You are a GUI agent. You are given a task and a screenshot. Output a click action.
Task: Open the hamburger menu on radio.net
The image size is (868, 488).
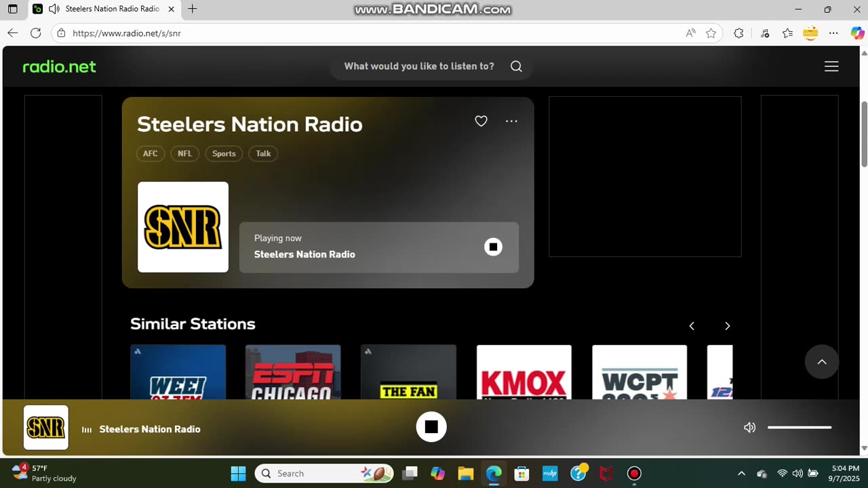pos(831,66)
